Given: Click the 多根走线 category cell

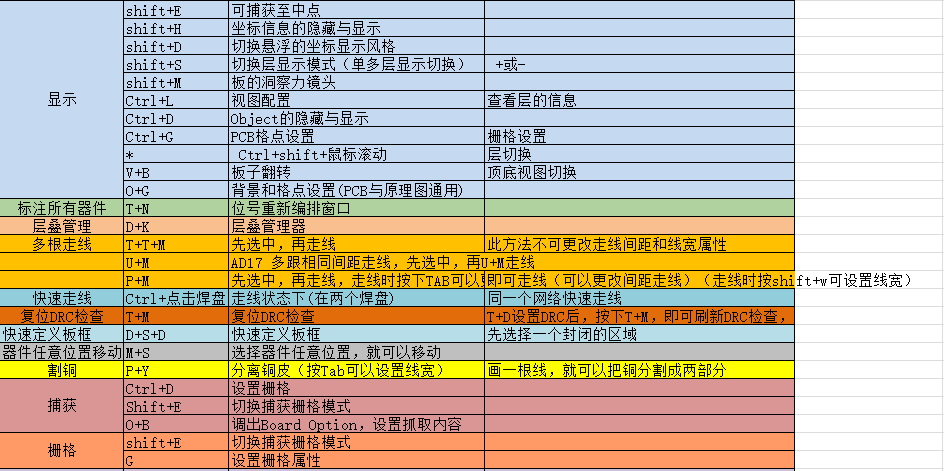Looking at the screenshot, I should (x=61, y=245).
